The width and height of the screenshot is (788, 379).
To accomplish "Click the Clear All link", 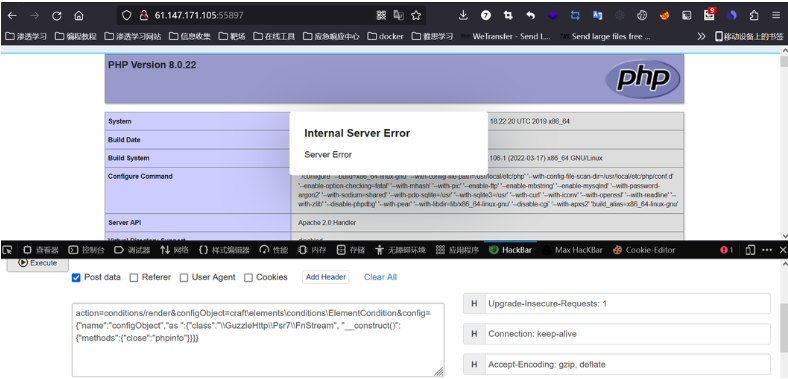I will (x=380, y=277).
